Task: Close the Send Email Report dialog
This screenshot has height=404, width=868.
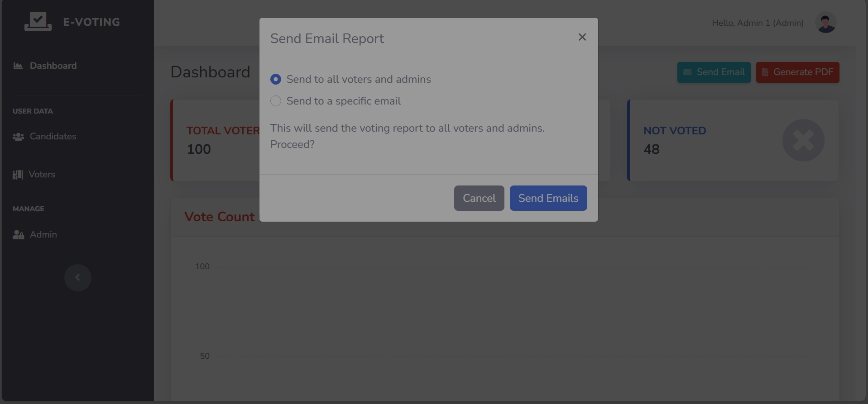Action: click(582, 37)
